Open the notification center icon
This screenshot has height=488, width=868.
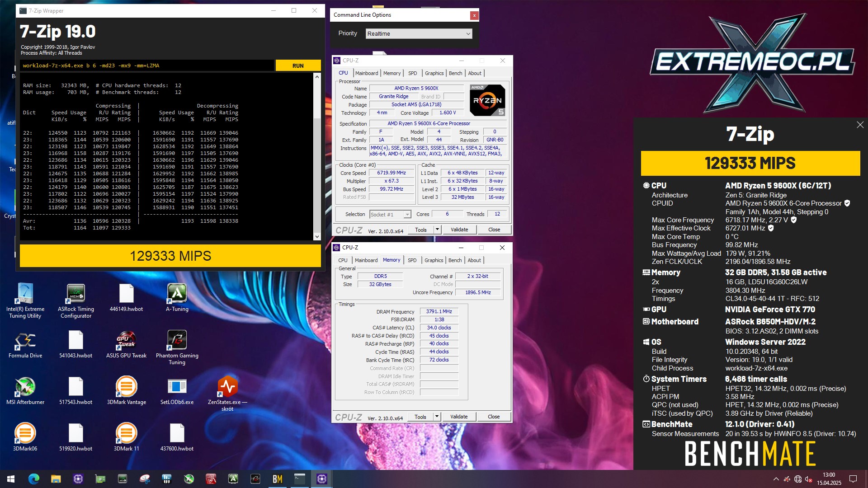tap(853, 479)
